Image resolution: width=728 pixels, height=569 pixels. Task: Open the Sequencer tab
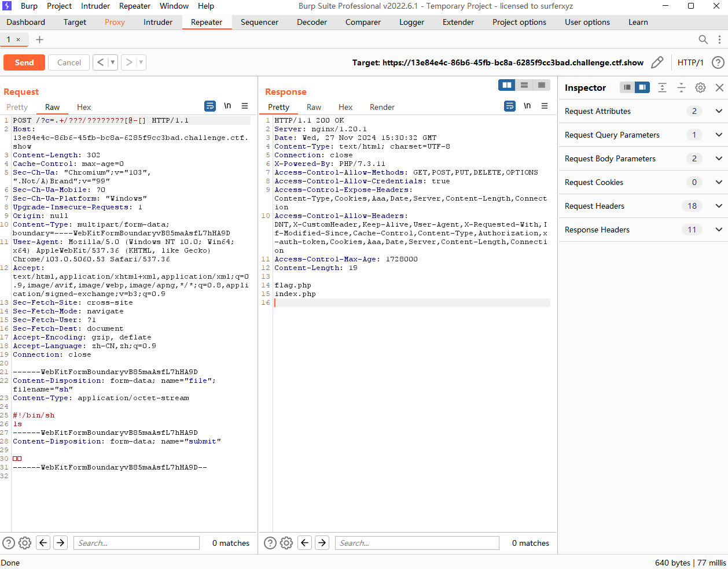[259, 22]
